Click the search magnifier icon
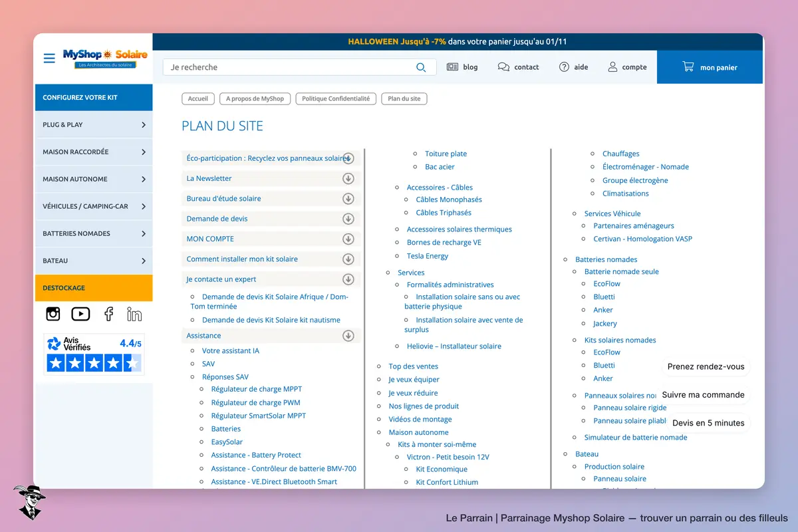Image resolution: width=798 pixels, height=532 pixels. (421, 67)
